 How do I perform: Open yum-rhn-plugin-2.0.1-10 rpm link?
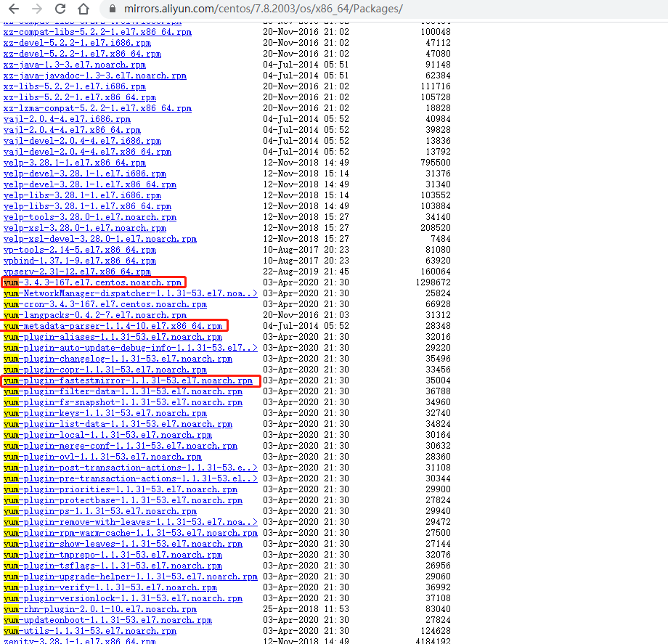coord(100,609)
